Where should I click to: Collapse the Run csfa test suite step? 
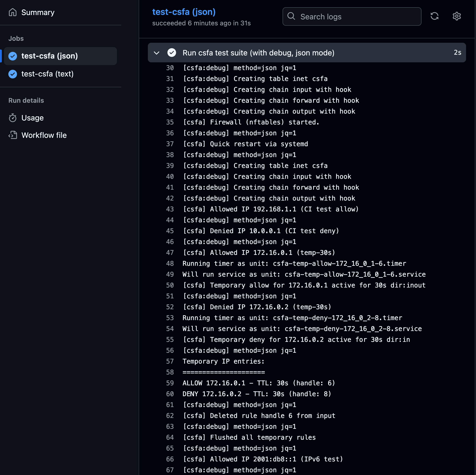click(x=156, y=53)
